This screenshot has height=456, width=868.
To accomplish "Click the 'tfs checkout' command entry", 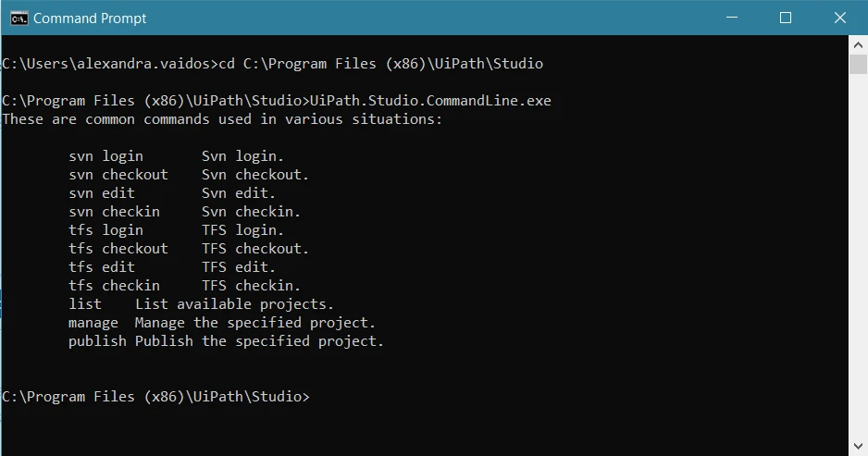I will tap(118, 249).
